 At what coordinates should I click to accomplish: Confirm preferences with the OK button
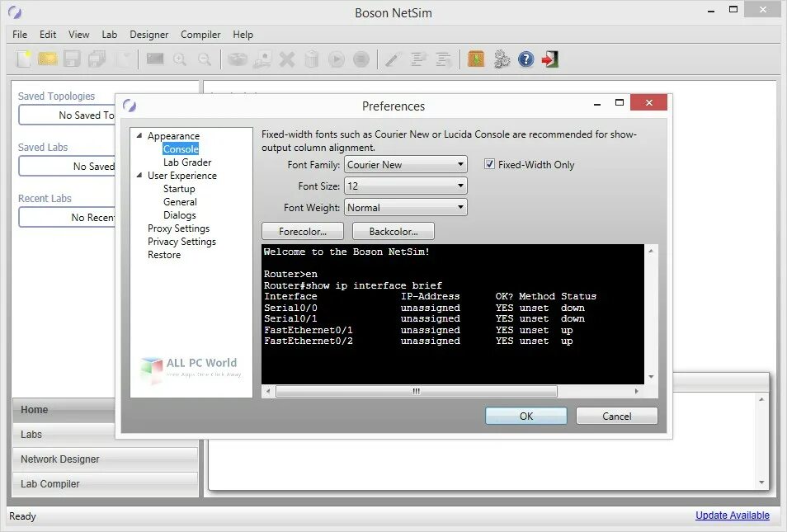coord(526,416)
